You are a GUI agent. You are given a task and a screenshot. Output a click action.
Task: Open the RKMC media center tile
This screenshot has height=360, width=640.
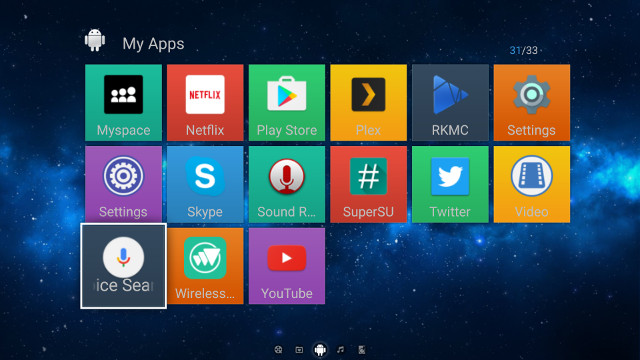pos(450,102)
